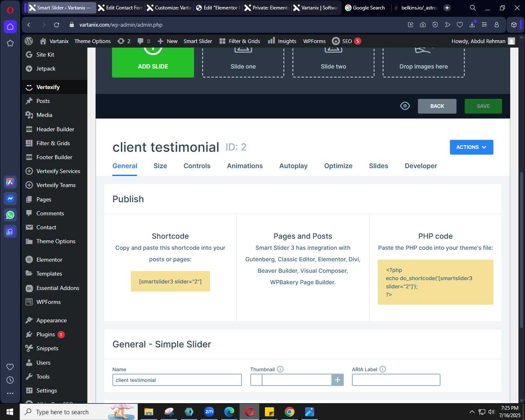
Task: Click SEO in admin bar
Action: coord(347,41)
